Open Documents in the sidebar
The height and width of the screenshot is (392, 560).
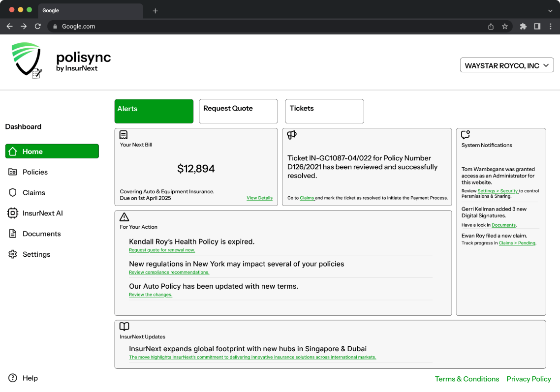[x=41, y=234]
